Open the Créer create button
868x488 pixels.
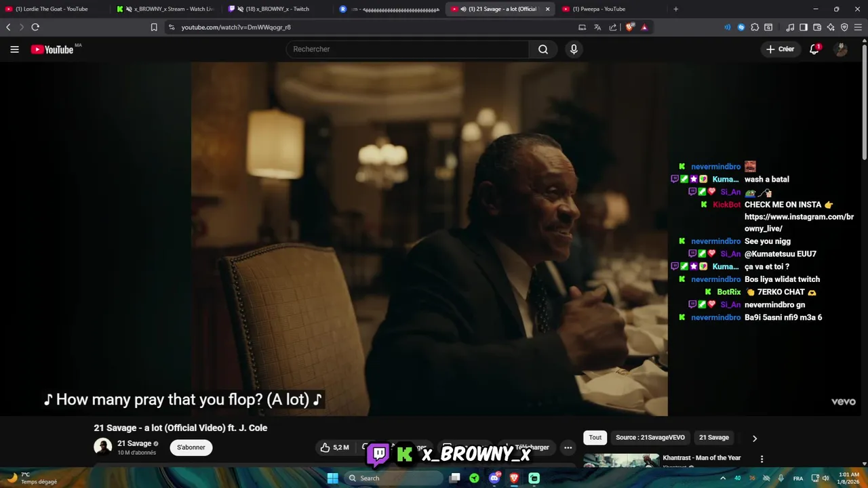click(x=780, y=49)
